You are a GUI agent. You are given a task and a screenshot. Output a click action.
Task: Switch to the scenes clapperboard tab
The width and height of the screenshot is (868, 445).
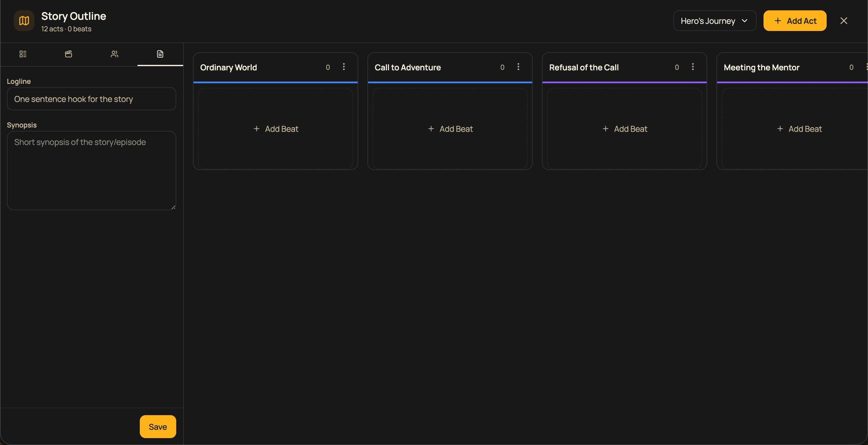coord(68,54)
